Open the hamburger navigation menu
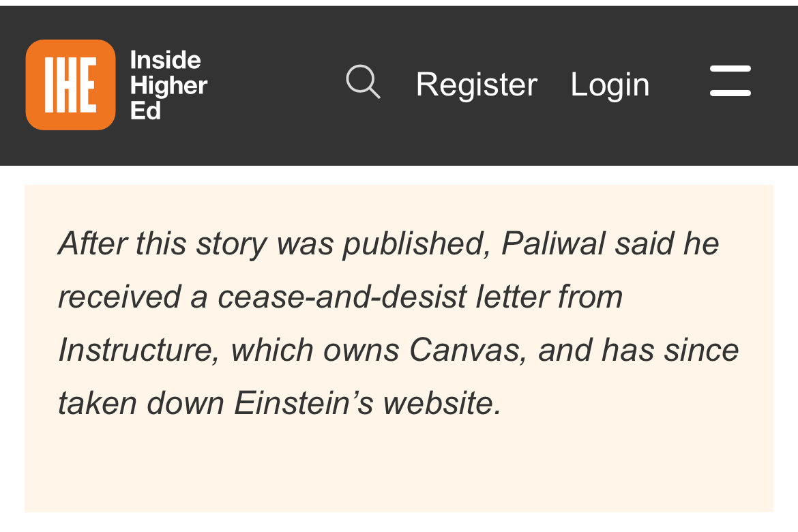The image size is (798, 532). pyautogui.click(x=730, y=81)
